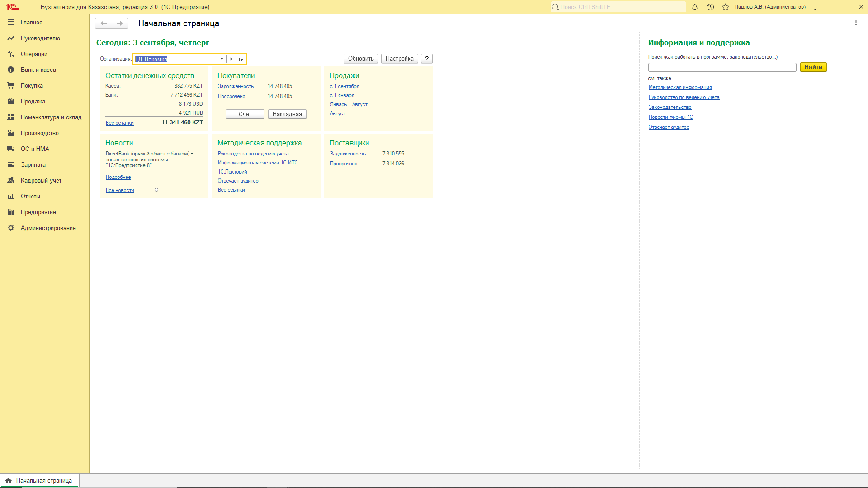Viewport: 868px width, 488px height.
Task: Click the forward navigation arrow
Action: [x=120, y=23]
